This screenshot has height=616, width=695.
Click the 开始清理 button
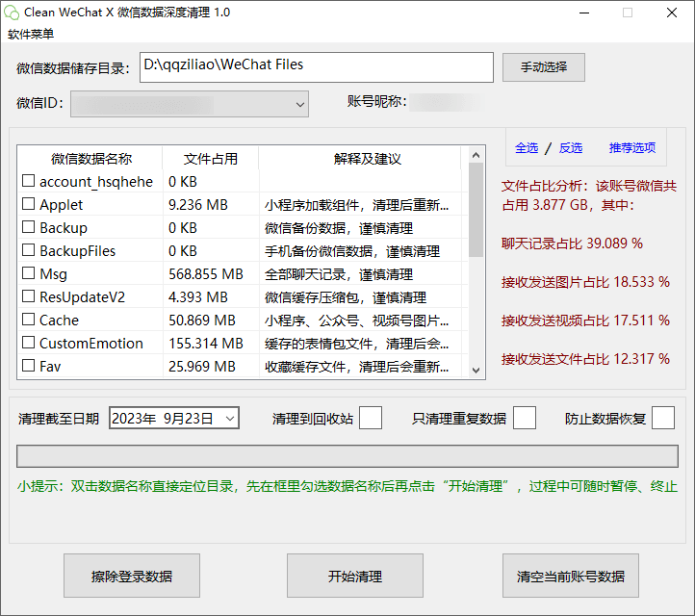click(355, 577)
